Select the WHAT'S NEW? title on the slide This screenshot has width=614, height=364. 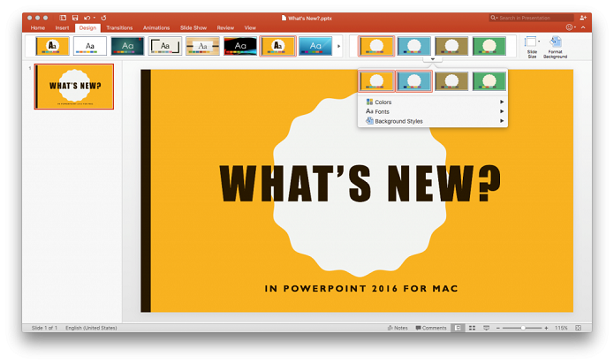pos(360,183)
